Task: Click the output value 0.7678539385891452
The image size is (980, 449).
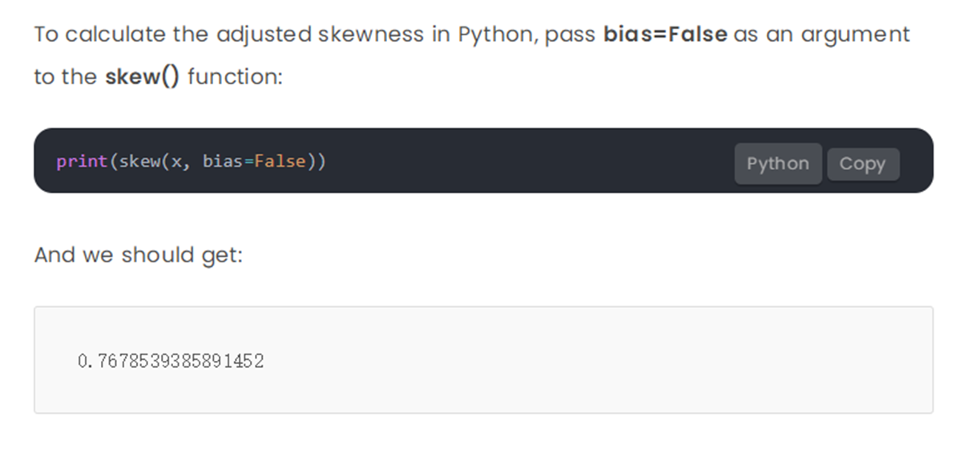Action: [x=171, y=362]
